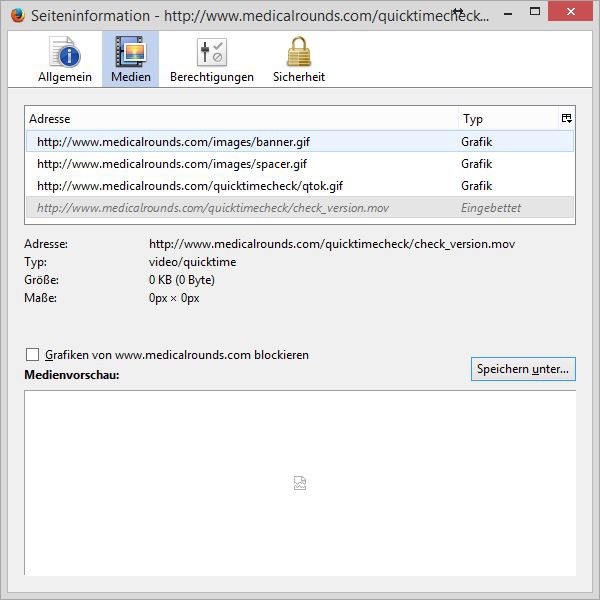This screenshot has width=600, height=600.
Task: Select the spacer.gif entry in list
Action: tap(172, 164)
